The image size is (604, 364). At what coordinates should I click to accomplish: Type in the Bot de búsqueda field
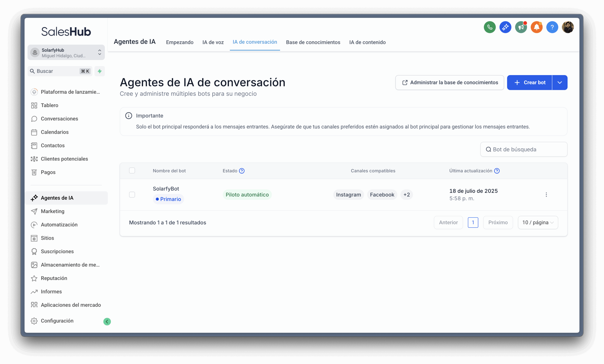pos(523,149)
